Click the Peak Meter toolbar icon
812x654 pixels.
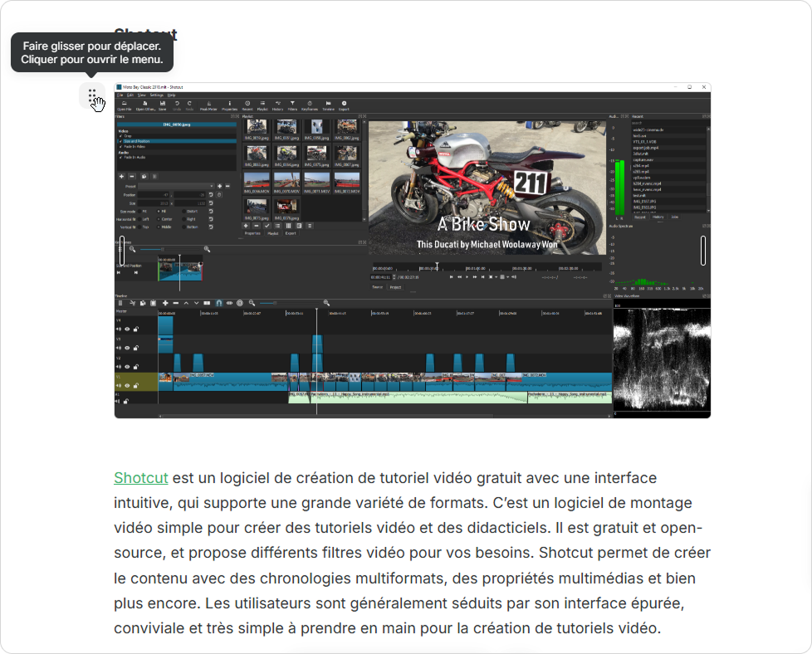(208, 105)
